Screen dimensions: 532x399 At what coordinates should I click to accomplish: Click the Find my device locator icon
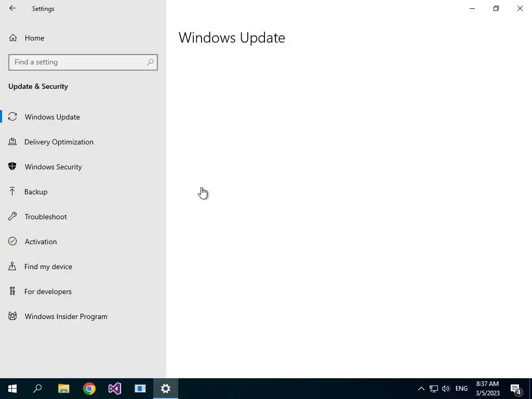tap(12, 266)
